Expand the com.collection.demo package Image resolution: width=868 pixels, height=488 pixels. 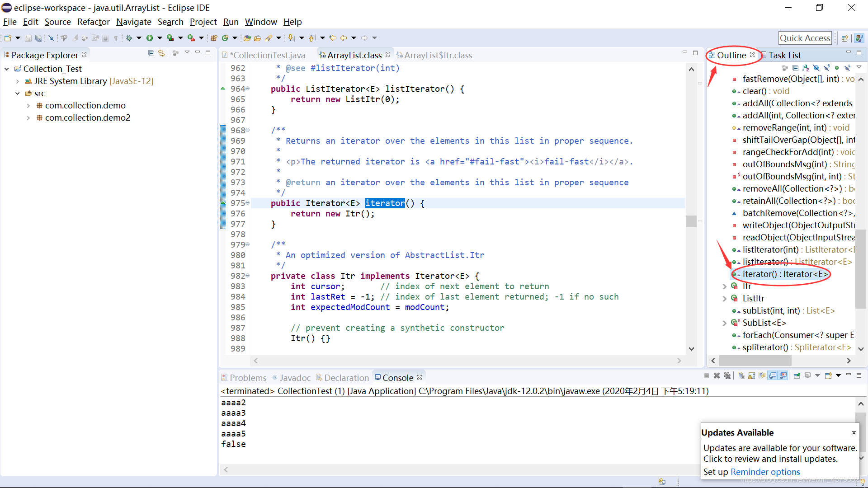pos(28,106)
